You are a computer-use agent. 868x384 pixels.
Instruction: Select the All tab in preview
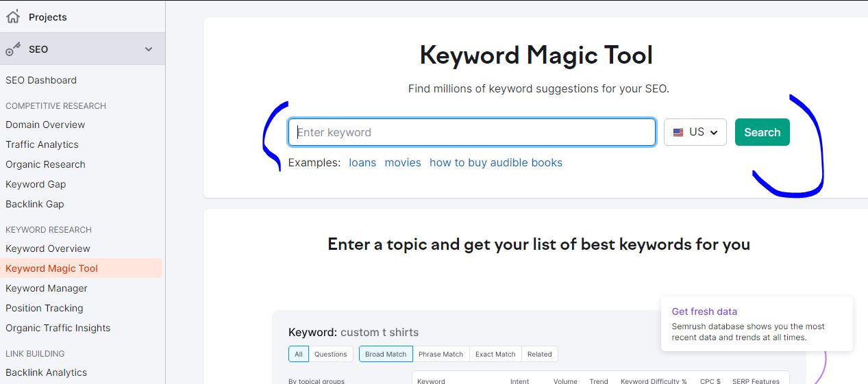(299, 354)
